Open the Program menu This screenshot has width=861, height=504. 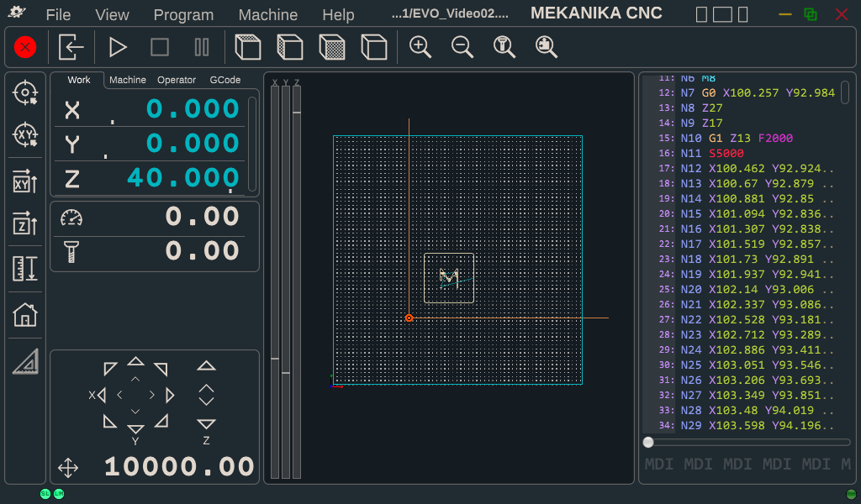coord(183,14)
